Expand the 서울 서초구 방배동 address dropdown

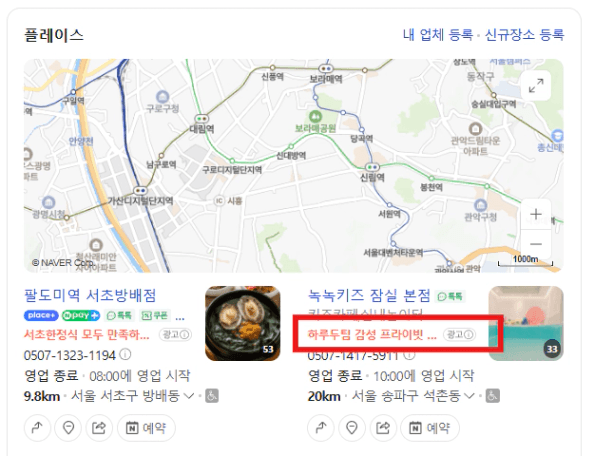pos(189,396)
